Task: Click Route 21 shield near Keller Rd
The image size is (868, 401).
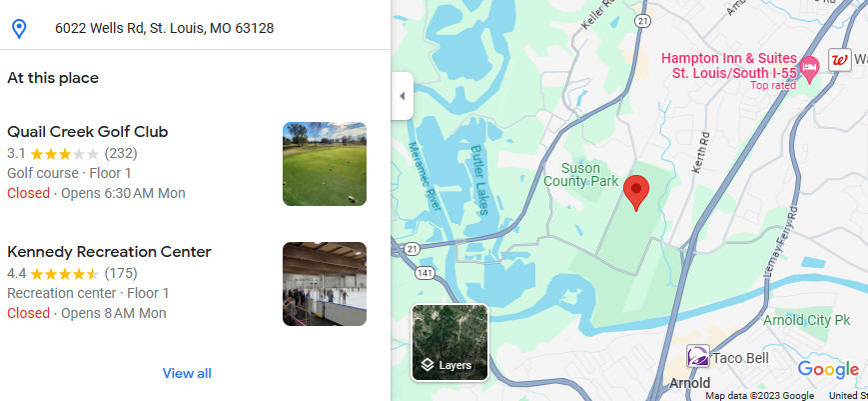Action: (x=642, y=20)
